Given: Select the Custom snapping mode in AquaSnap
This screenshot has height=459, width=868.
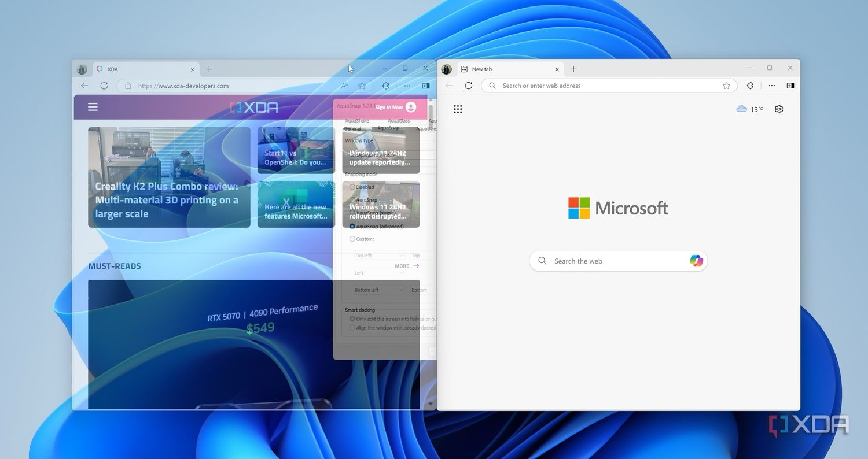Looking at the screenshot, I should 352,239.
